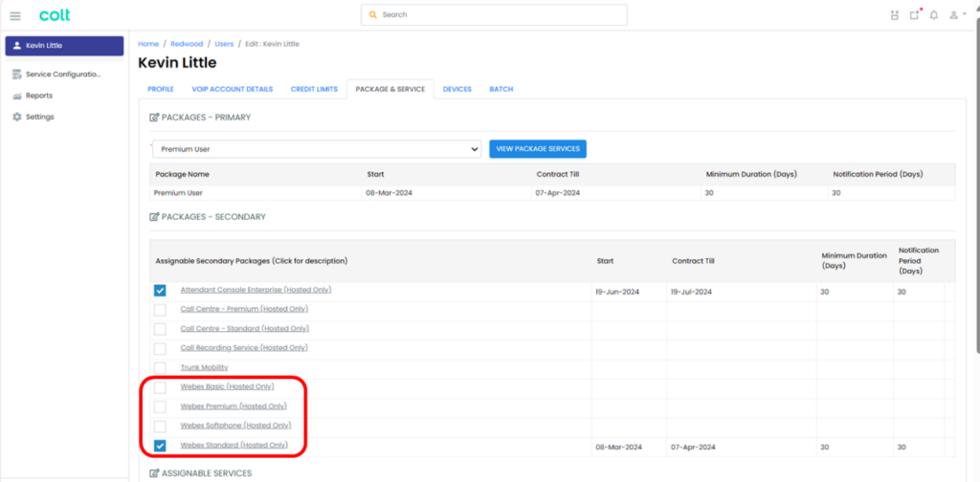
Task: Open Webex Basic description link
Action: (227, 386)
